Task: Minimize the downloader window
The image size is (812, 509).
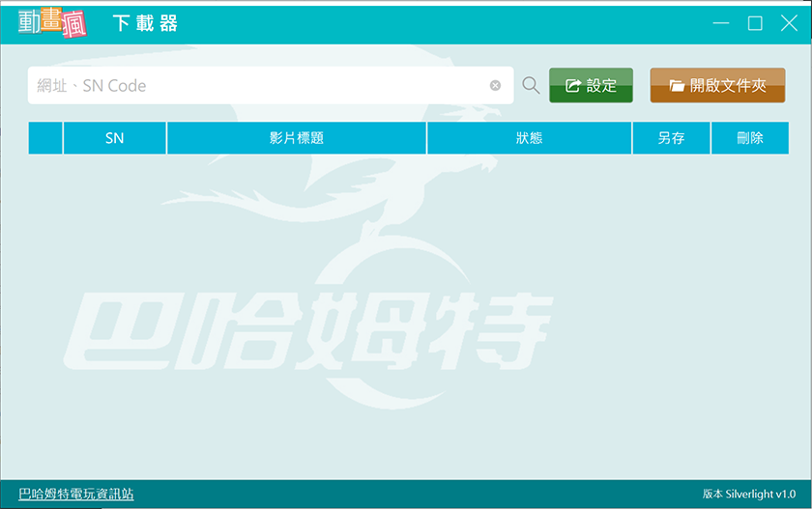Action: click(x=721, y=23)
